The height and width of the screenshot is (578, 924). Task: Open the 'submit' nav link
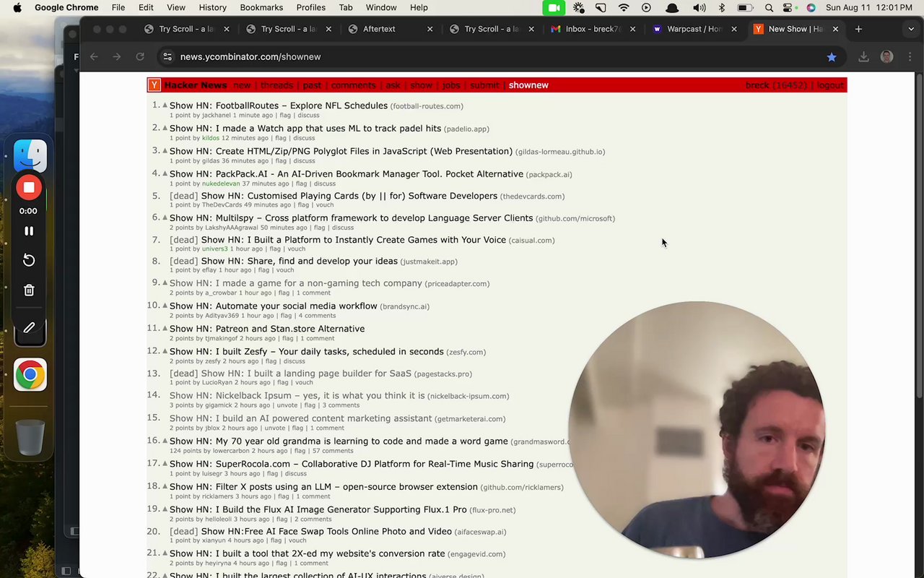pos(484,85)
